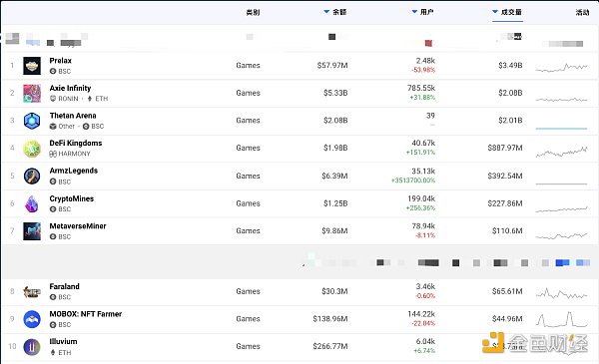The height and width of the screenshot is (364, 599).
Task: View the MetaverseMiner activity sparkline chart
Action: [561, 235]
